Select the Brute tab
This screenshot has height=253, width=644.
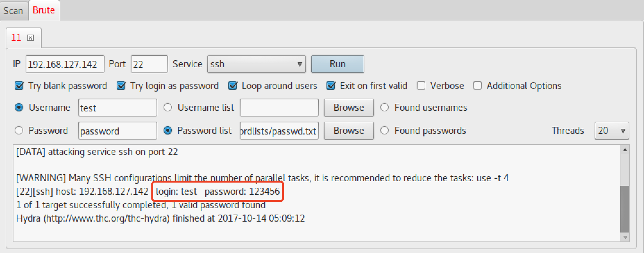44,10
